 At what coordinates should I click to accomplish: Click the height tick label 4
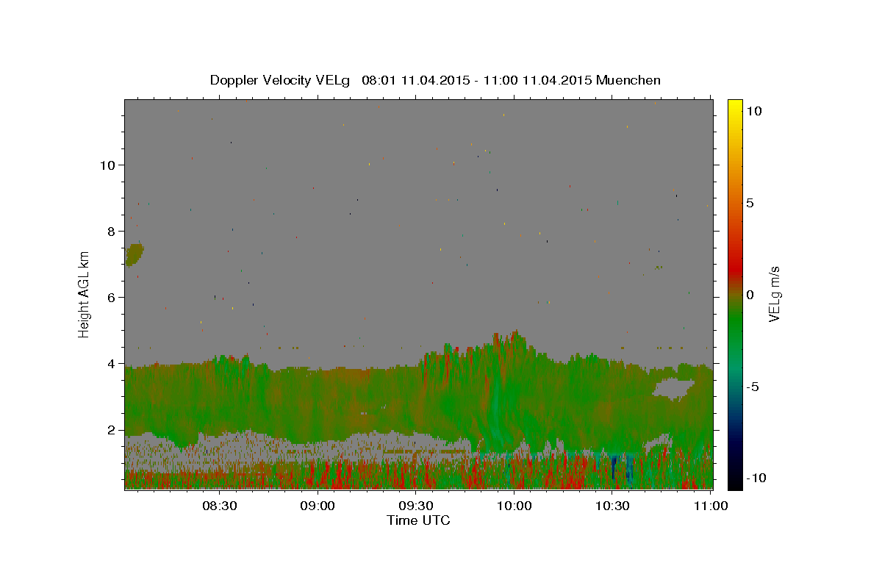point(112,364)
